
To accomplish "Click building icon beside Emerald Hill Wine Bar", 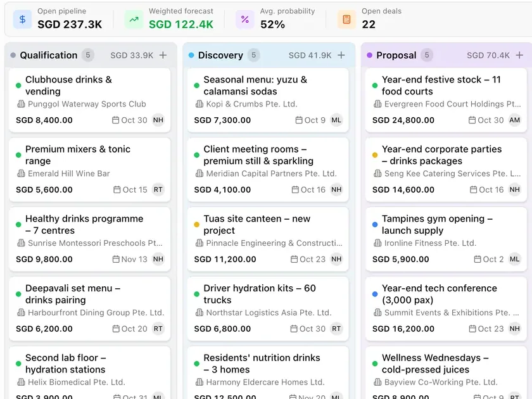I will (x=21, y=174).
